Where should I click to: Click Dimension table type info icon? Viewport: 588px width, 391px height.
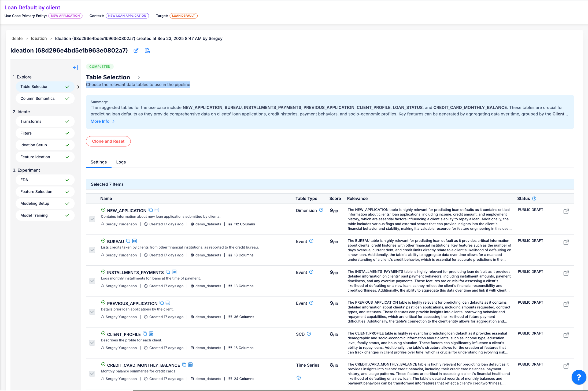tap(321, 210)
